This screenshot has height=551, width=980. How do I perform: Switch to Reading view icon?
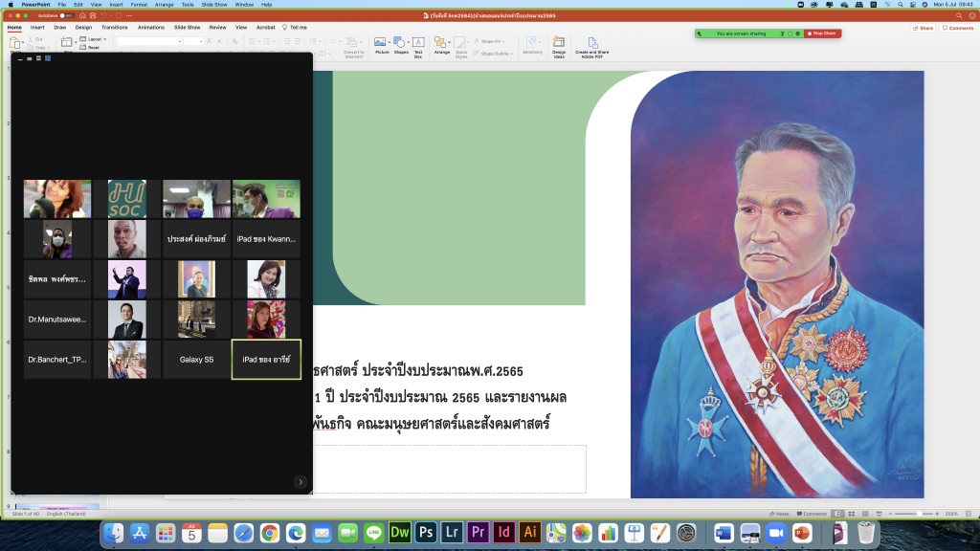865,514
